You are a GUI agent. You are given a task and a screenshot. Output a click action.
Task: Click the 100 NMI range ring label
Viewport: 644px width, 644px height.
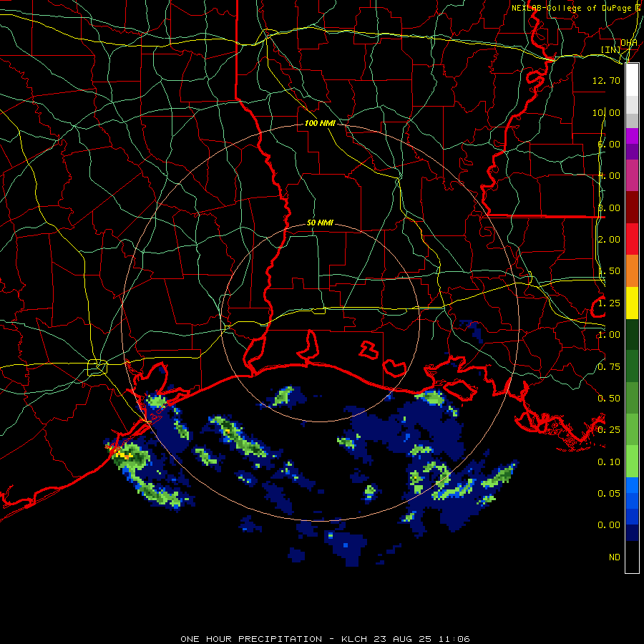coord(320,123)
